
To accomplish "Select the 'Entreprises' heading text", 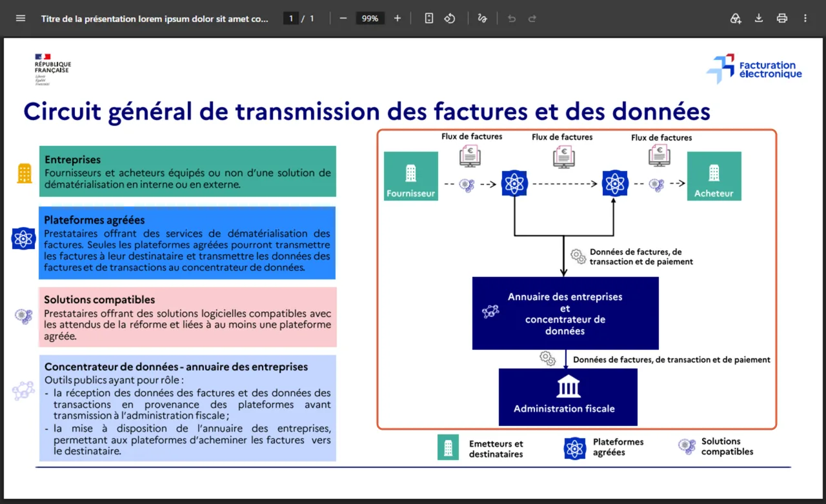I will click(x=73, y=159).
